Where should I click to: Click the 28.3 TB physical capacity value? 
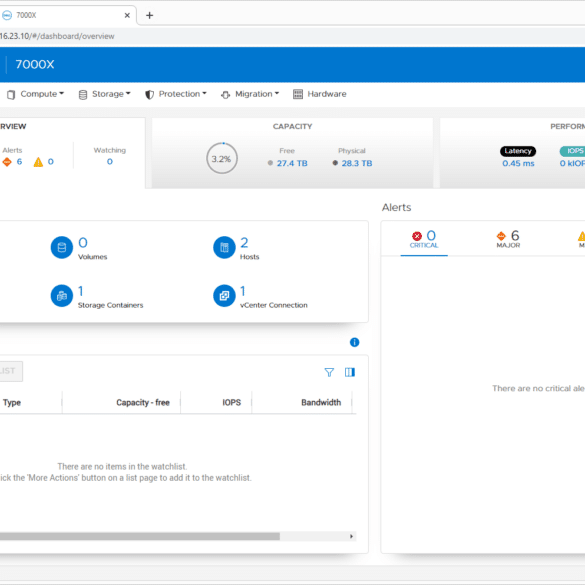pos(357,163)
